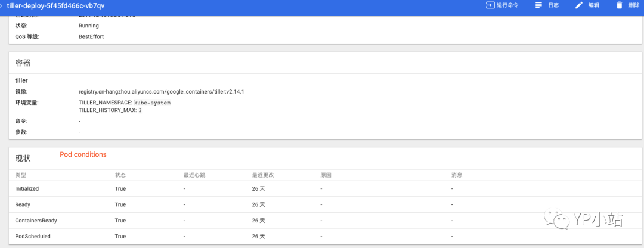This screenshot has height=248, width=644.
Task: Click the Ready condition type cell
Action: click(x=23, y=204)
